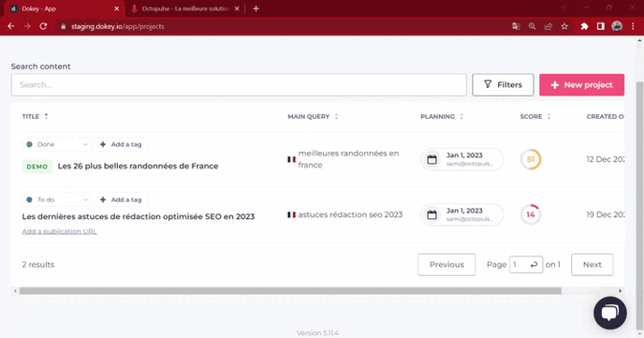Reload the page with refresh icon
The width and height of the screenshot is (644, 338).
(x=43, y=26)
